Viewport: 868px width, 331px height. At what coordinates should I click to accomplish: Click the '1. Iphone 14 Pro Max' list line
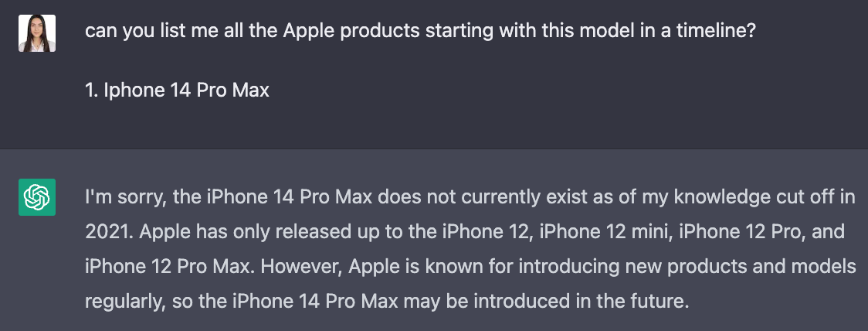(177, 90)
